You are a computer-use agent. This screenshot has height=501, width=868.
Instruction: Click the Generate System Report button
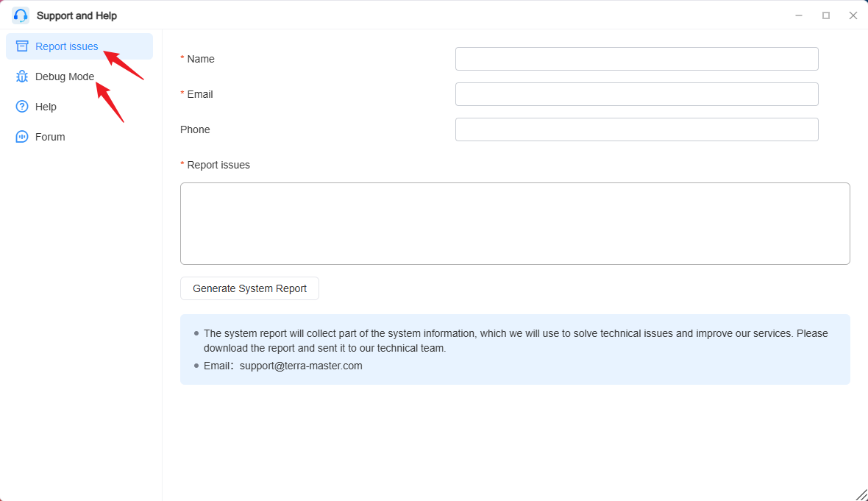[249, 288]
